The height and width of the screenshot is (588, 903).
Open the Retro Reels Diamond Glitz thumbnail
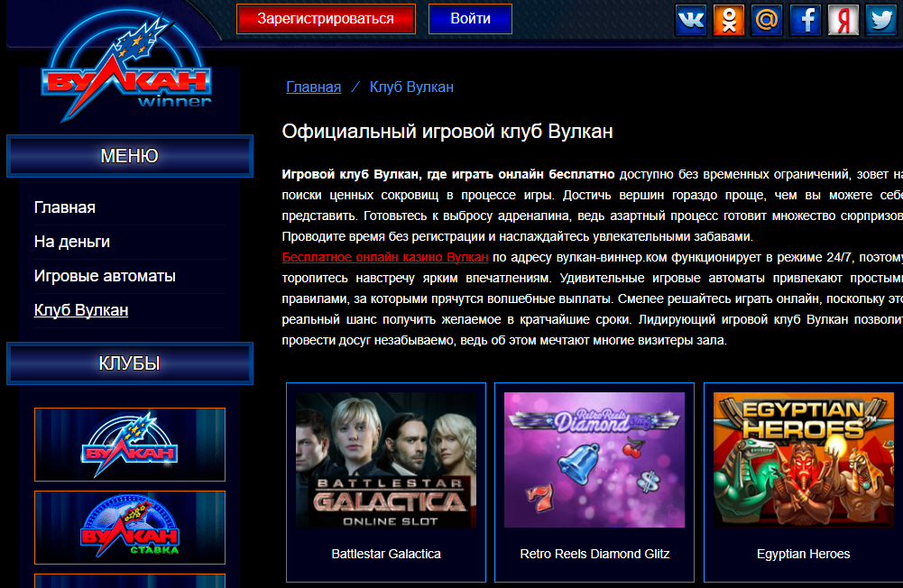click(x=594, y=460)
